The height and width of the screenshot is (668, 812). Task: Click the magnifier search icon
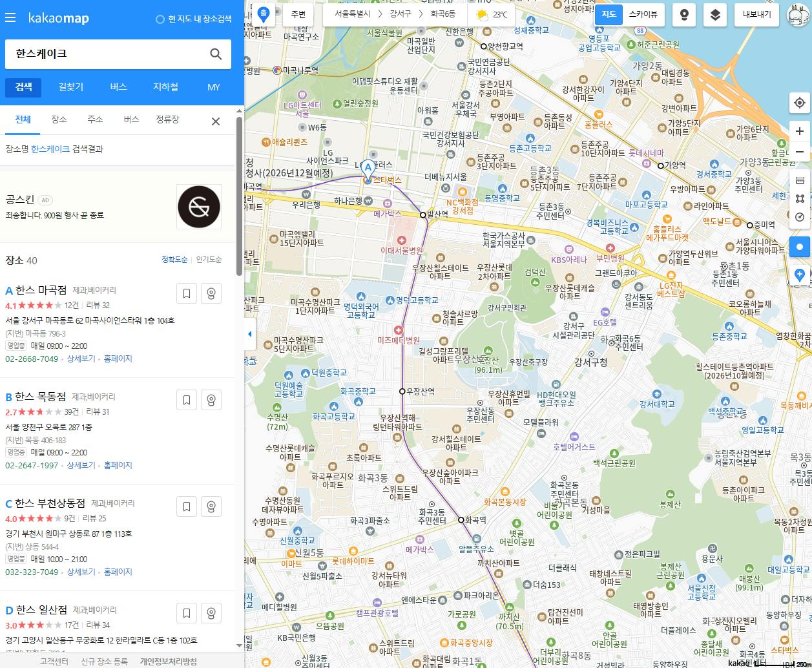point(216,54)
